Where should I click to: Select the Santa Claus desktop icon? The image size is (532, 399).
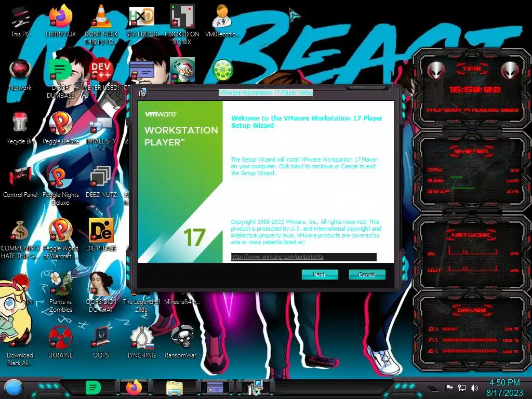pyautogui.click(x=182, y=70)
